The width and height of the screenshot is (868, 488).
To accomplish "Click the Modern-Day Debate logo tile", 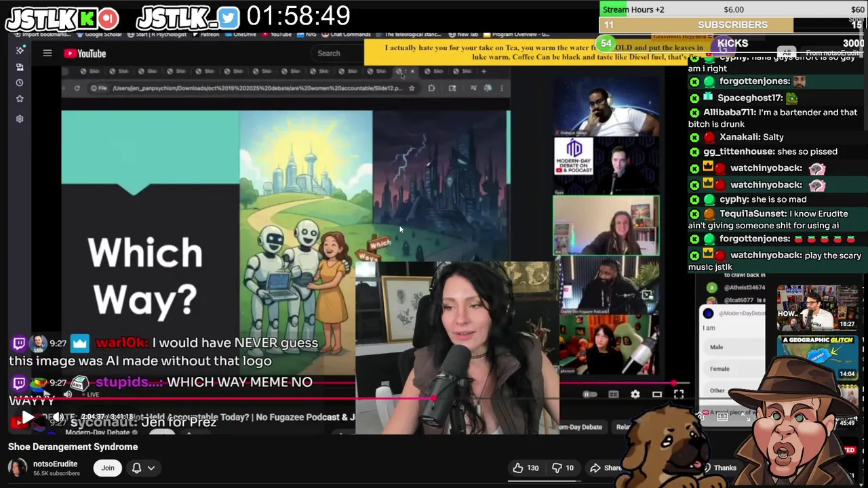I will (x=574, y=157).
